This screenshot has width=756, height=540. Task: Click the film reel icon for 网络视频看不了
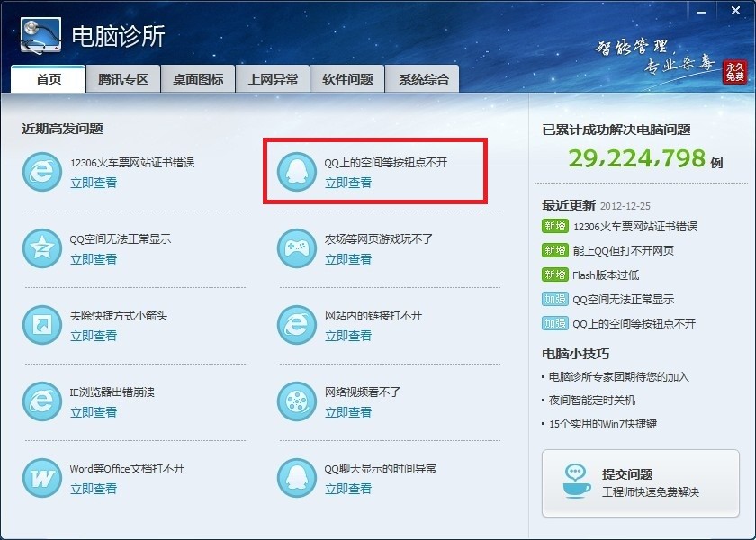(x=295, y=401)
